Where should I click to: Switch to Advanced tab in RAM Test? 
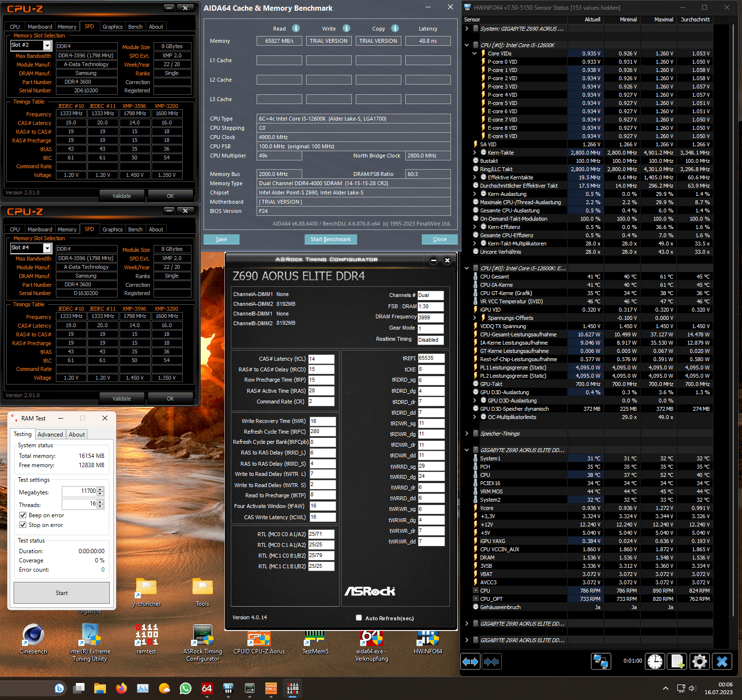50,435
